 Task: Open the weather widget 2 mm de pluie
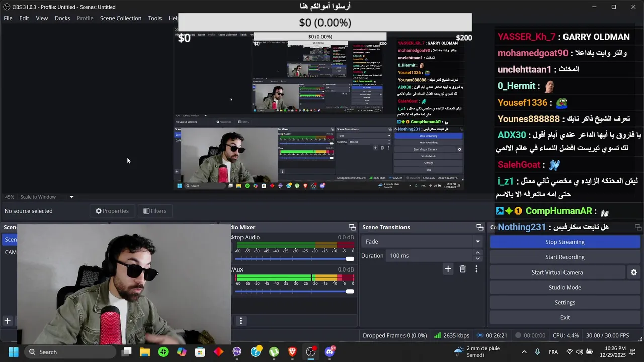(476, 352)
